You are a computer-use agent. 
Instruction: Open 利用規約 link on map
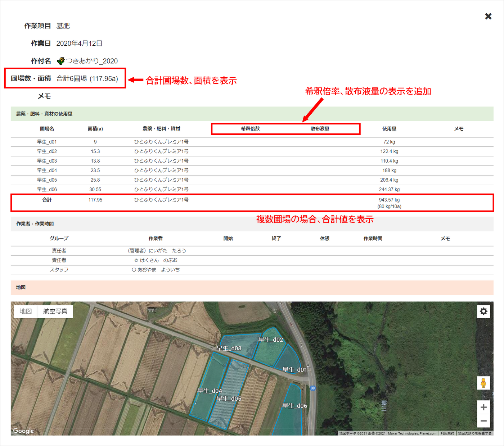(447, 433)
